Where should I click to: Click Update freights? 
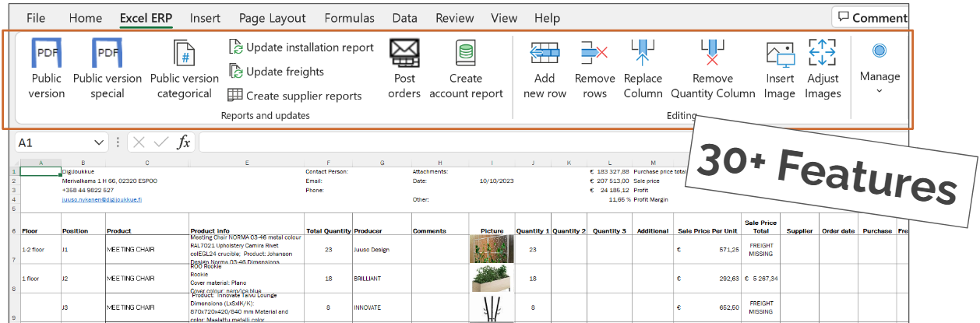[x=277, y=72]
